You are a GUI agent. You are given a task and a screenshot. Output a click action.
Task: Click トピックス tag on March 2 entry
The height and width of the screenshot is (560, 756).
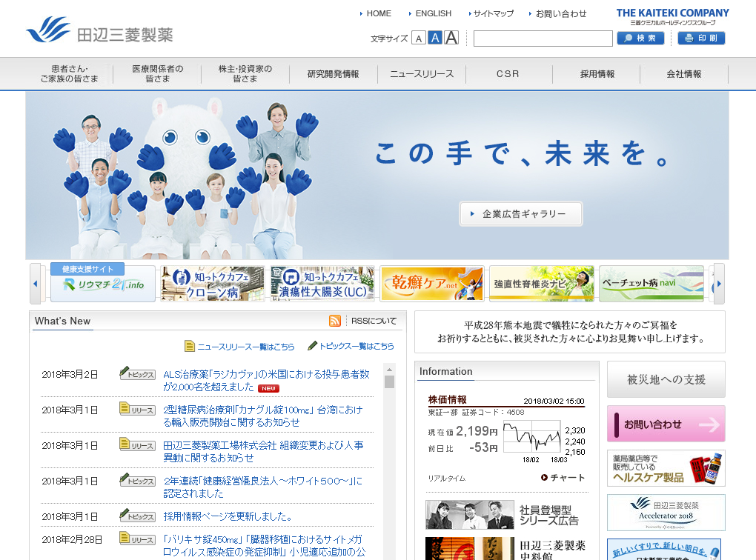tap(137, 373)
